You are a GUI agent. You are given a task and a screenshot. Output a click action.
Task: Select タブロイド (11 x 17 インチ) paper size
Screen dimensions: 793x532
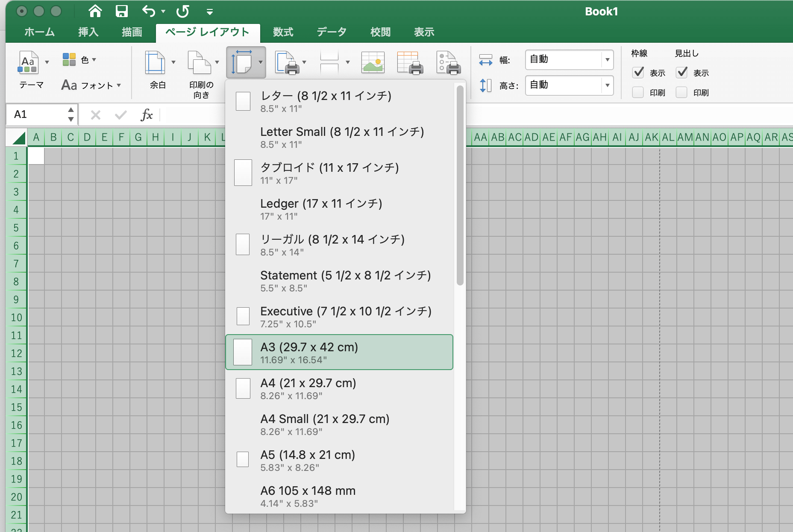pyautogui.click(x=339, y=173)
